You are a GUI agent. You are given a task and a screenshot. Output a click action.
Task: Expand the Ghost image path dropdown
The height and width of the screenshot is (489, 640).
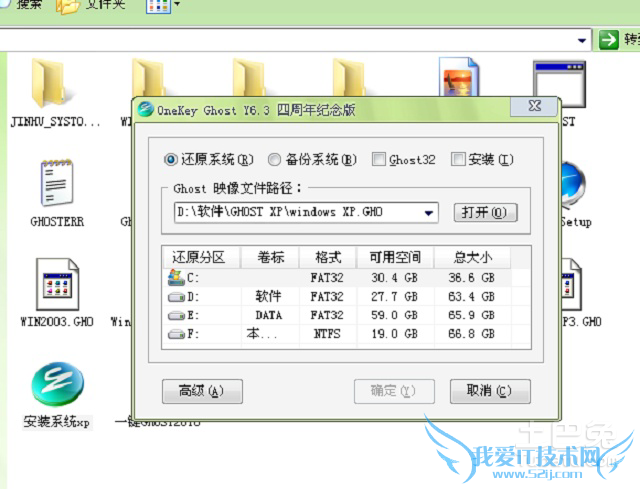click(x=429, y=213)
